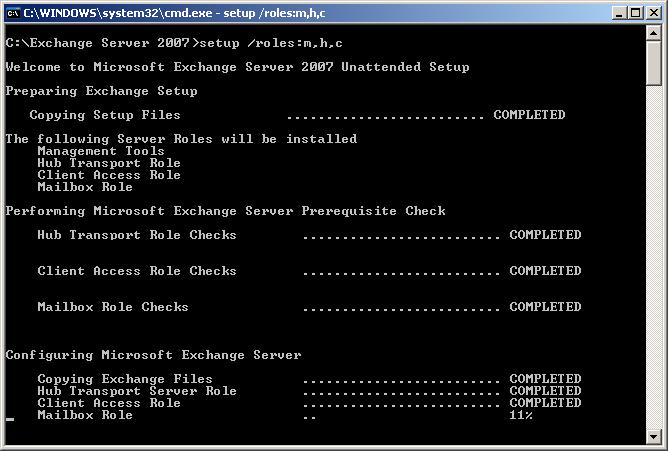Click 'Configuring Microsoft Exchange Server' heading
The height and width of the screenshot is (451, 668).
coord(153,355)
